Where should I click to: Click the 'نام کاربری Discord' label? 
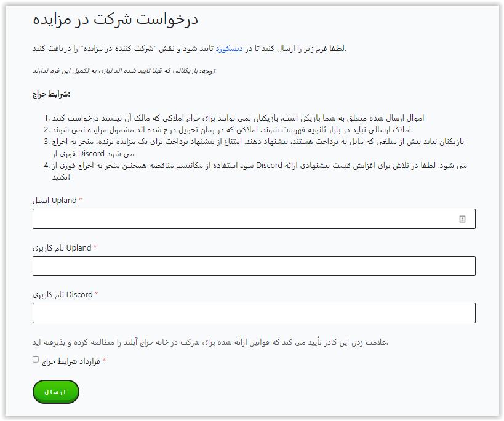(x=62, y=294)
